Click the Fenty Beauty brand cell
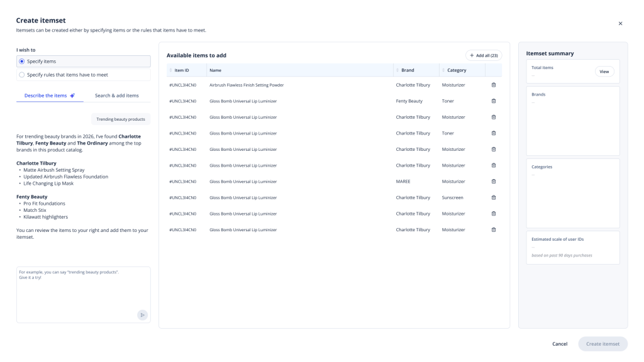 tap(409, 101)
